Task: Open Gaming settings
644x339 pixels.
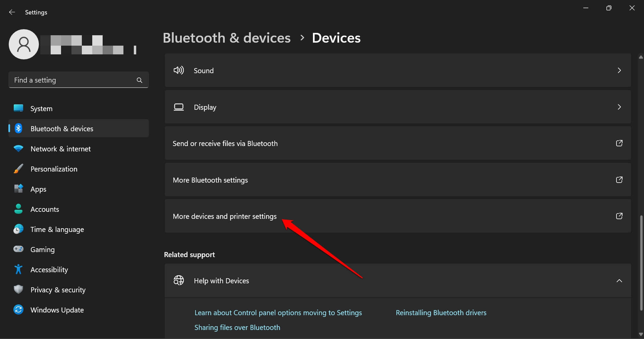Action: (x=78, y=249)
